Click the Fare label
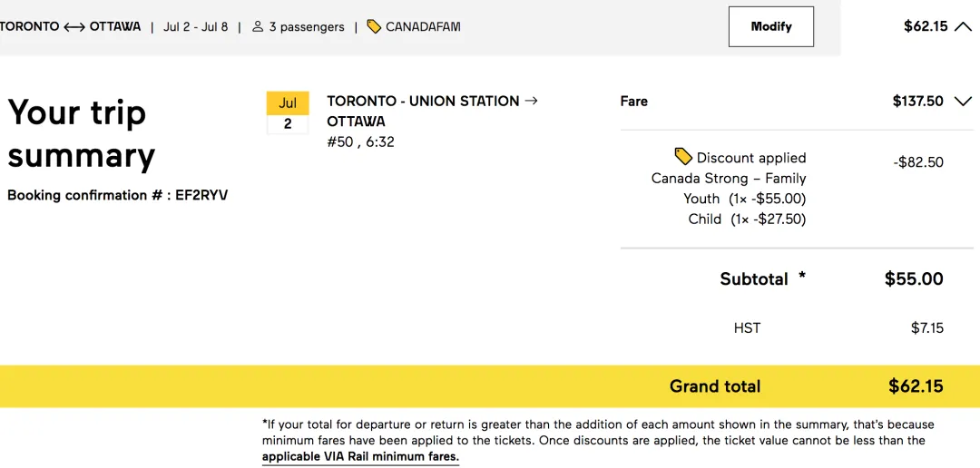The image size is (980, 468). click(x=633, y=102)
